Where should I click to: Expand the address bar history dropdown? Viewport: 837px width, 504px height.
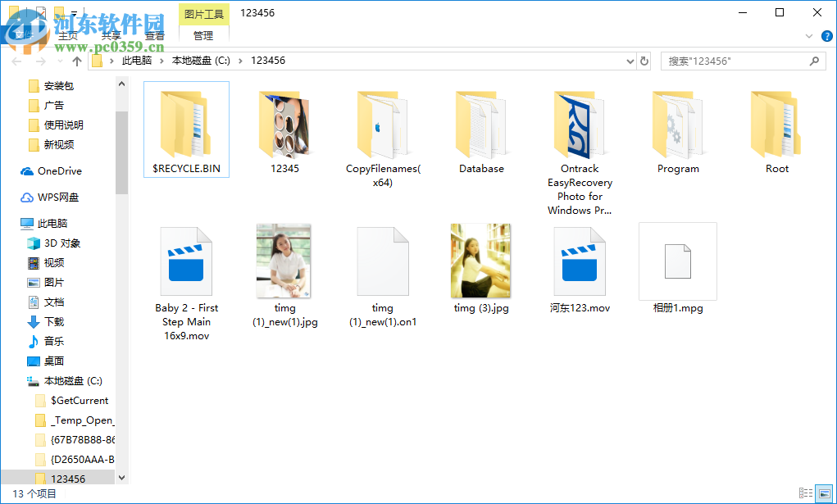point(630,61)
